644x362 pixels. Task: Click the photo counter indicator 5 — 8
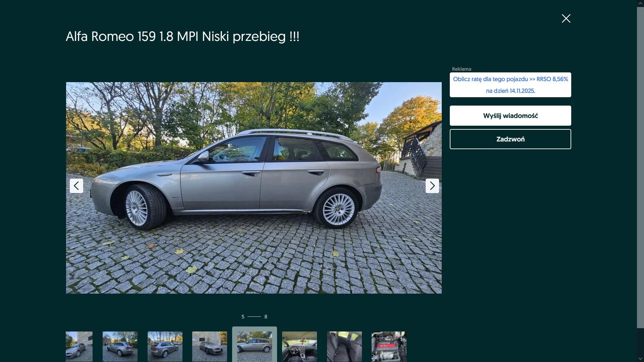point(254,317)
